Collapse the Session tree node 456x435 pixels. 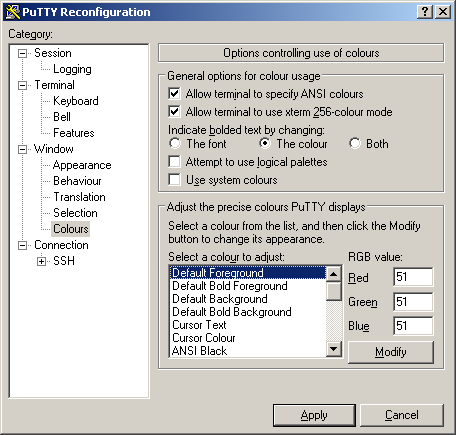pos(22,53)
